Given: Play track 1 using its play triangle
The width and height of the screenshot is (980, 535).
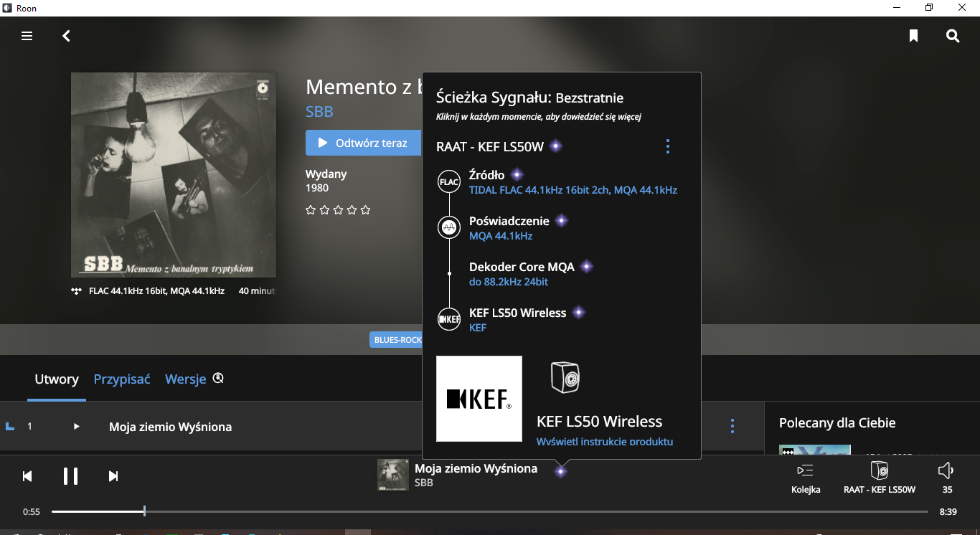Looking at the screenshot, I should 76,427.
